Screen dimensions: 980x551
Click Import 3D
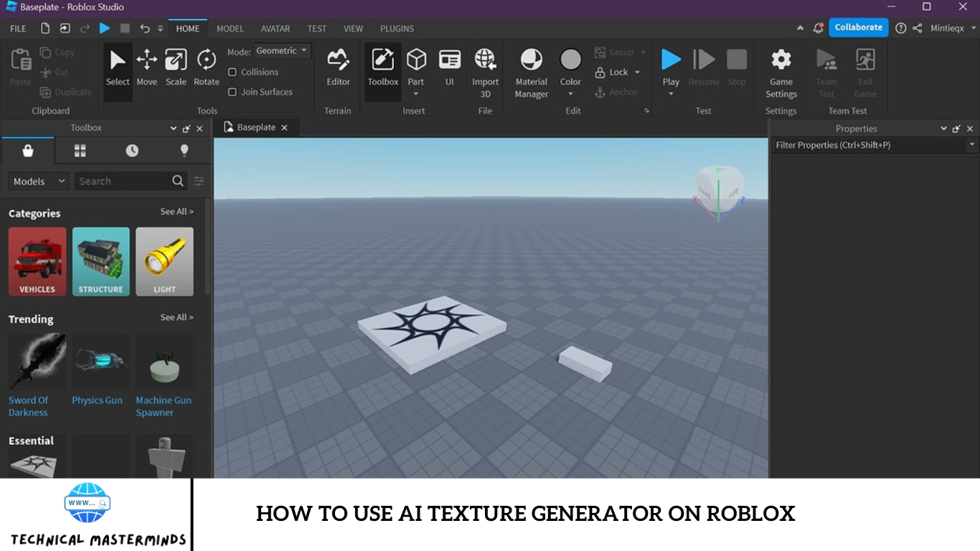point(485,72)
